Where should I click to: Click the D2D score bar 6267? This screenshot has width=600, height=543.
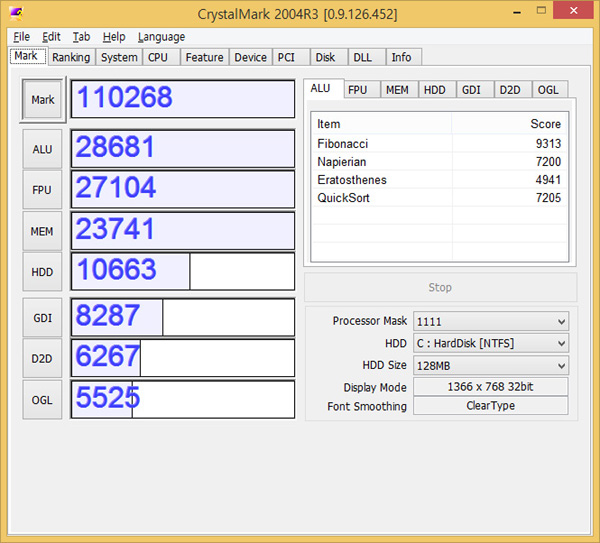(183, 358)
